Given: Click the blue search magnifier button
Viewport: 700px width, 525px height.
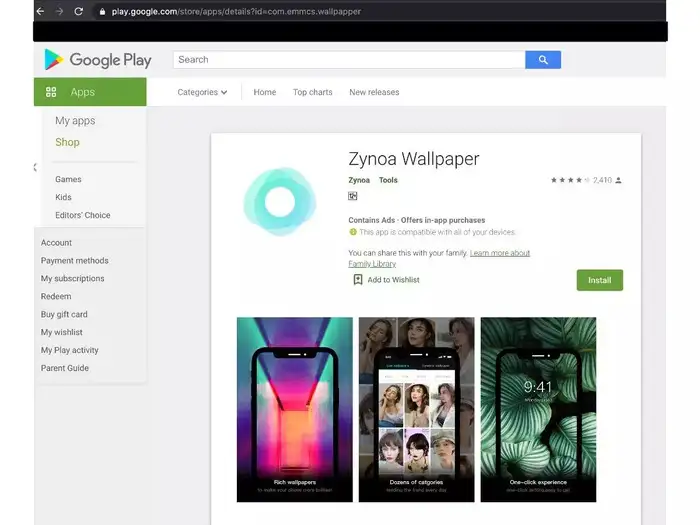Looking at the screenshot, I should (x=542, y=60).
